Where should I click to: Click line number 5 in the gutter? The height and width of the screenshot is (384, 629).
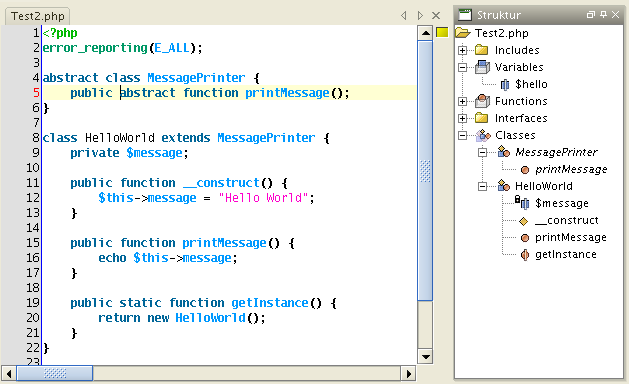36,93
